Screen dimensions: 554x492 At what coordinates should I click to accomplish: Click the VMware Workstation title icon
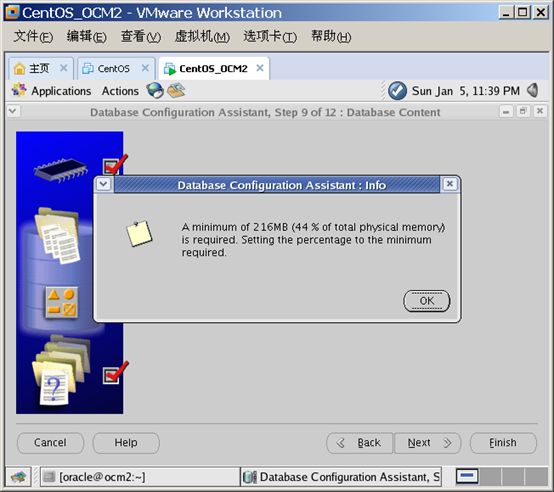pos(12,12)
